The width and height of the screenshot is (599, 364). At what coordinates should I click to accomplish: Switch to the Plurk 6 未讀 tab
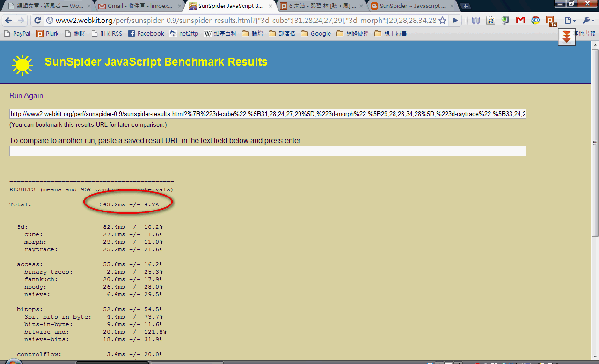(x=321, y=7)
